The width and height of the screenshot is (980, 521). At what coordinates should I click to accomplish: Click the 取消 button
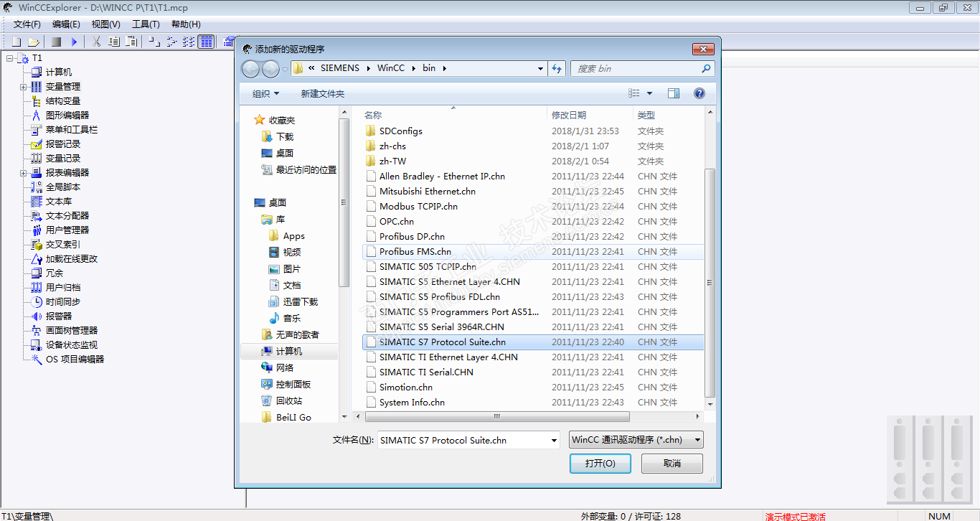(672, 464)
